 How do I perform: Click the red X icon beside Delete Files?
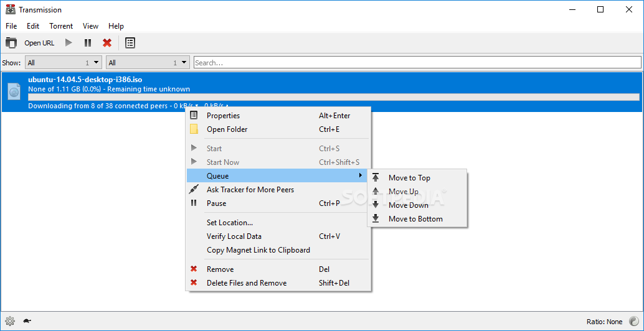point(194,282)
